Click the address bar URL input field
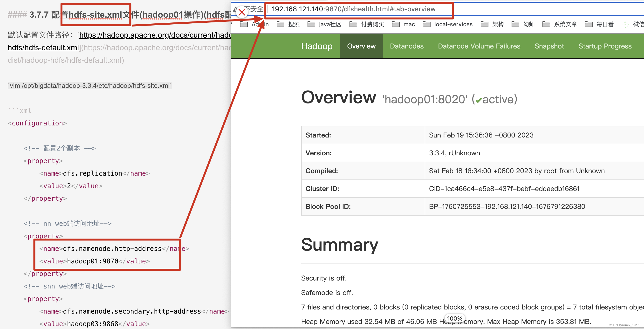Image resolution: width=644 pixels, height=329 pixels. [x=359, y=8]
